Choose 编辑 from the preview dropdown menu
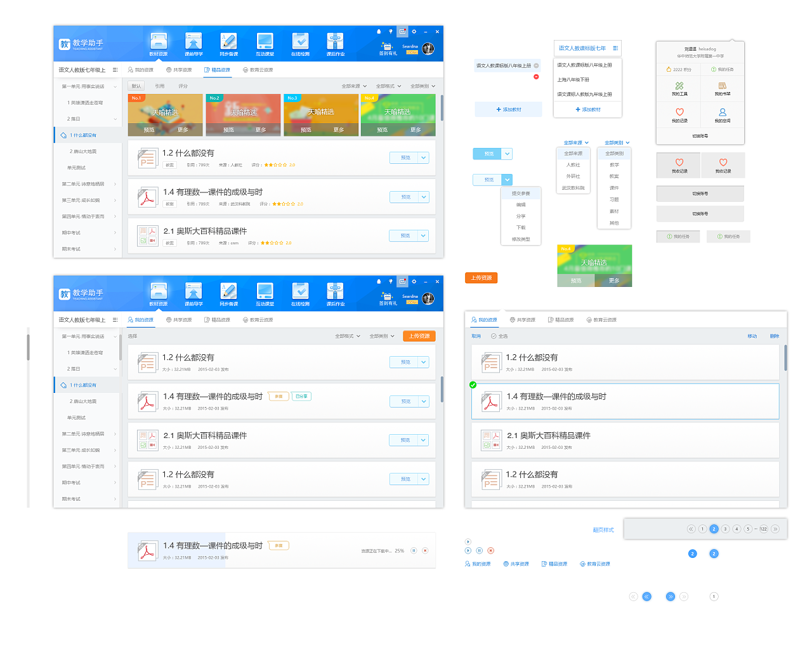Viewport: 812px width, 650px height. [521, 204]
